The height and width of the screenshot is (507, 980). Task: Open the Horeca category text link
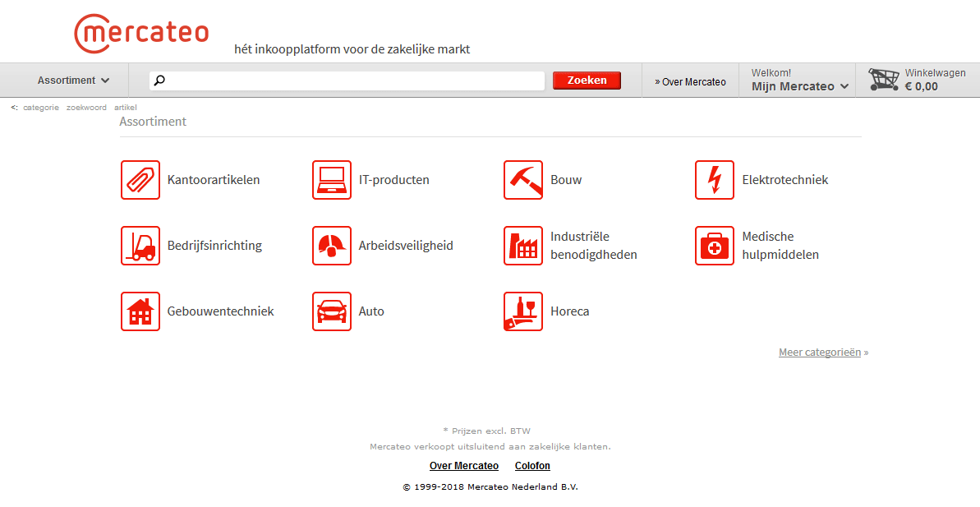click(570, 311)
